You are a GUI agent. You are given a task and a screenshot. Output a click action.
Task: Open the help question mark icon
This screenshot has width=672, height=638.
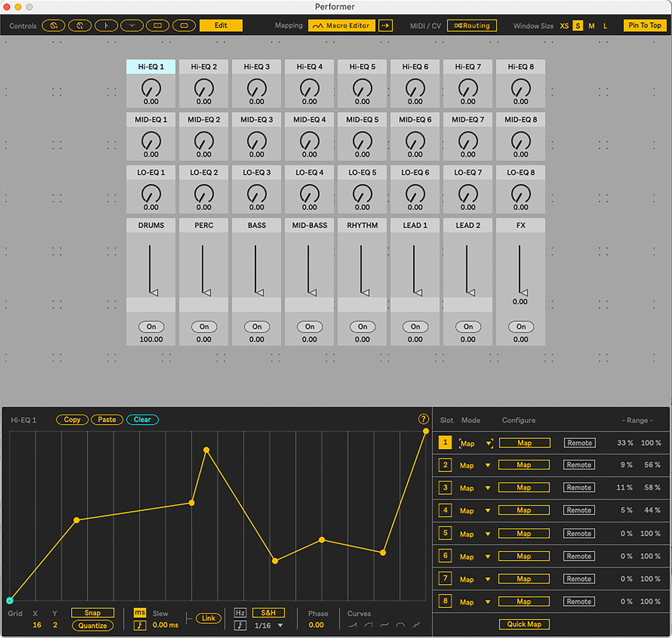pos(423,419)
